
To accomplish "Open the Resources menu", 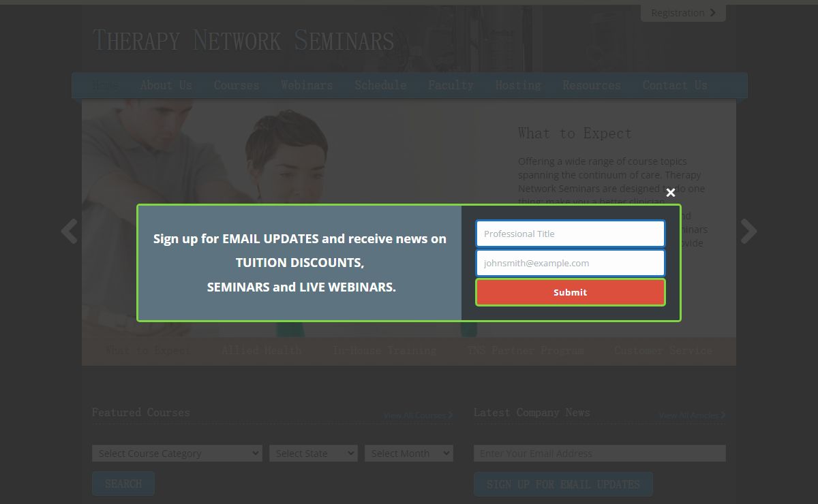I will tap(592, 85).
